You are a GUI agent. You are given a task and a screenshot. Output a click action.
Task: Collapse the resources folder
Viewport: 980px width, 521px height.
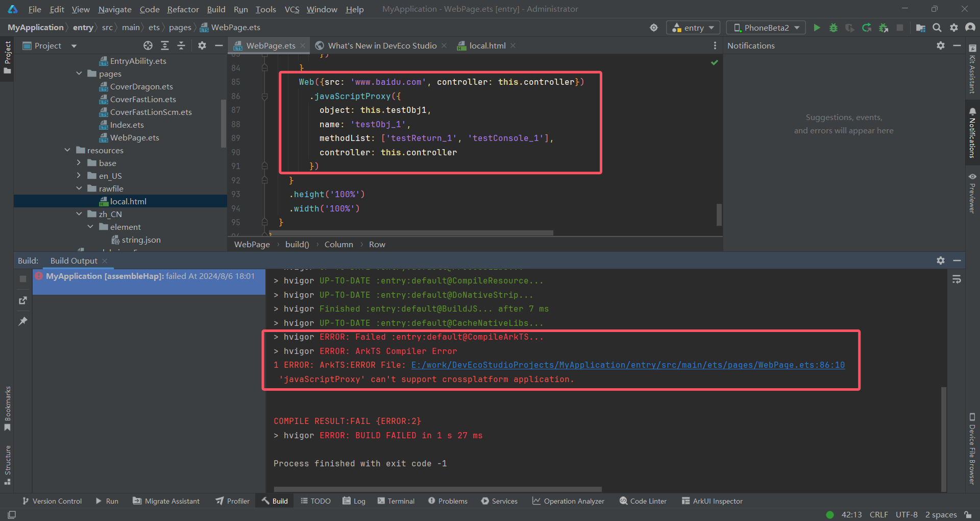[x=67, y=150]
